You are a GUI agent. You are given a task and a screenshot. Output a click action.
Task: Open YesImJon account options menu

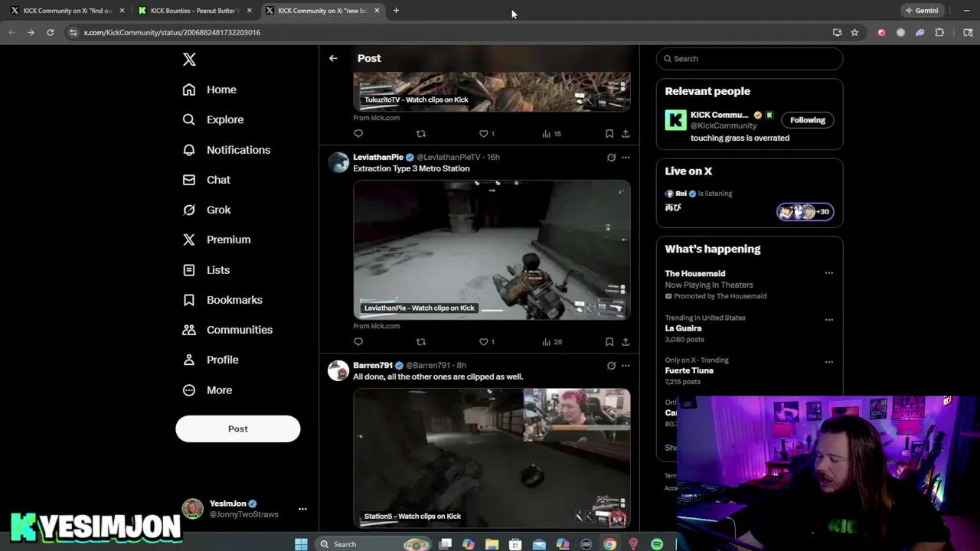point(302,509)
